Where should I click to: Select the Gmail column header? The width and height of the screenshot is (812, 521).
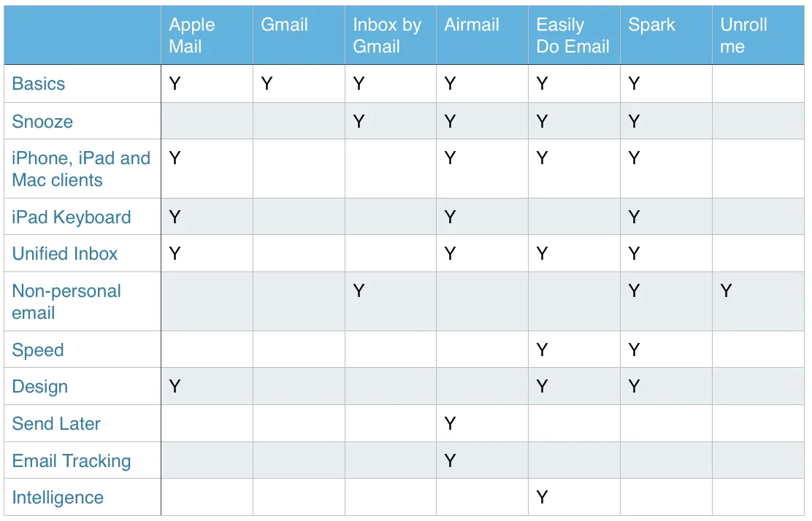coord(284,25)
